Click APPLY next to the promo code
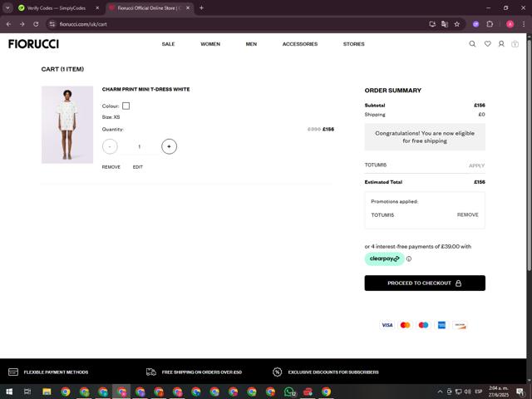The image size is (532, 399). [476, 165]
